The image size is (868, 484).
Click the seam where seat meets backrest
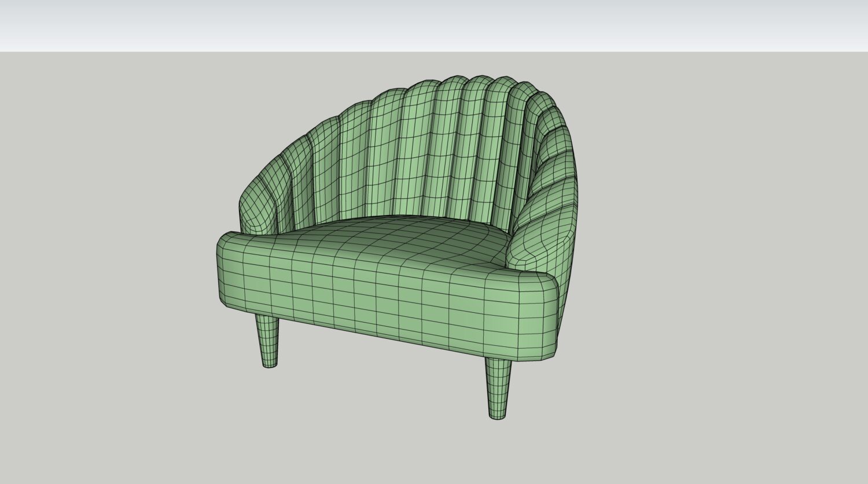click(x=405, y=218)
